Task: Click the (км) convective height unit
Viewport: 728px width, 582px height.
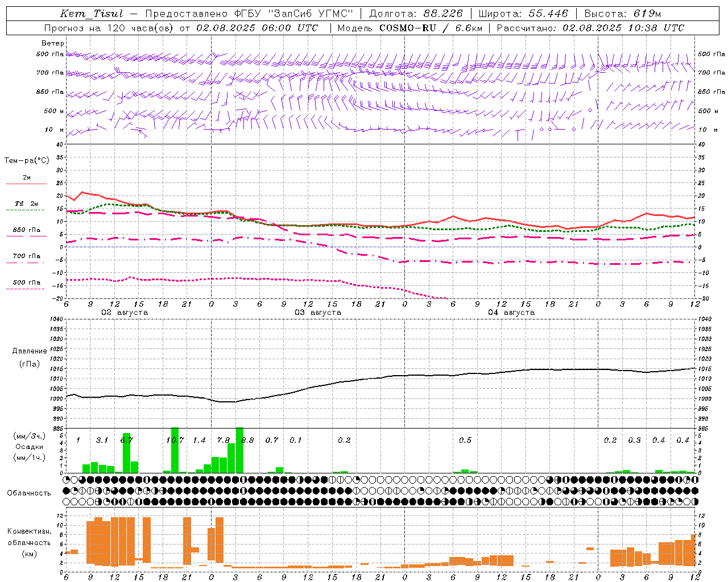Action: pos(30,553)
